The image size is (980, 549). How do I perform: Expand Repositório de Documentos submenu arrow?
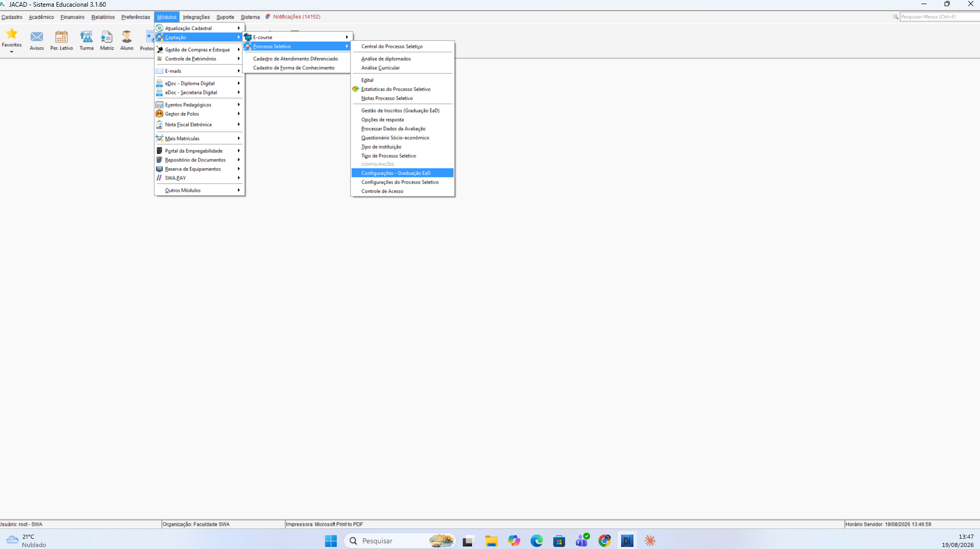pyautogui.click(x=239, y=160)
